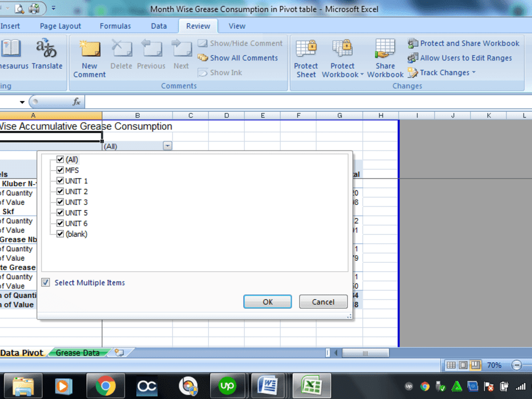Click the Quick Print icon
This screenshot has width=532, height=399.
click(34, 9)
